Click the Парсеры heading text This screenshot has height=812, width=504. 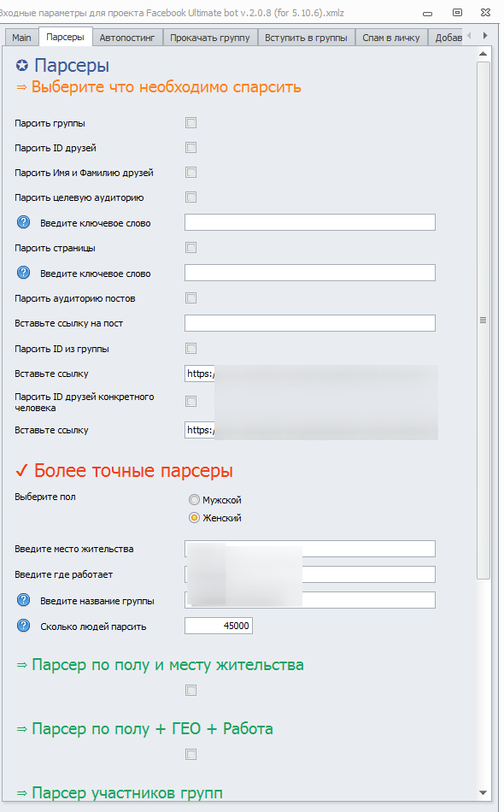(x=72, y=66)
